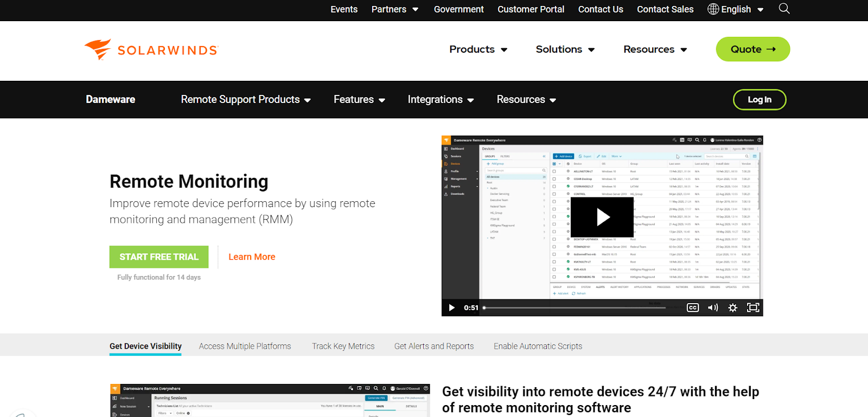Open the English language selector
Image resolution: width=868 pixels, height=417 pixels.
point(736,9)
